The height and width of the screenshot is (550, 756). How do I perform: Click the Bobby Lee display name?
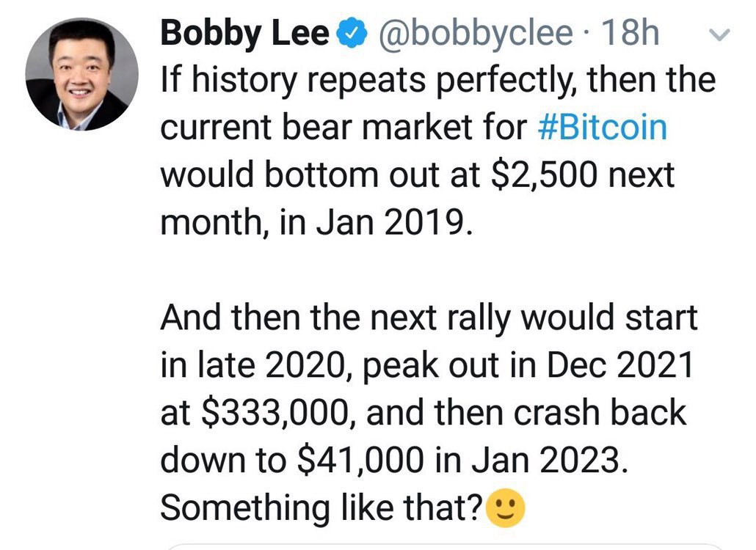click(x=244, y=33)
